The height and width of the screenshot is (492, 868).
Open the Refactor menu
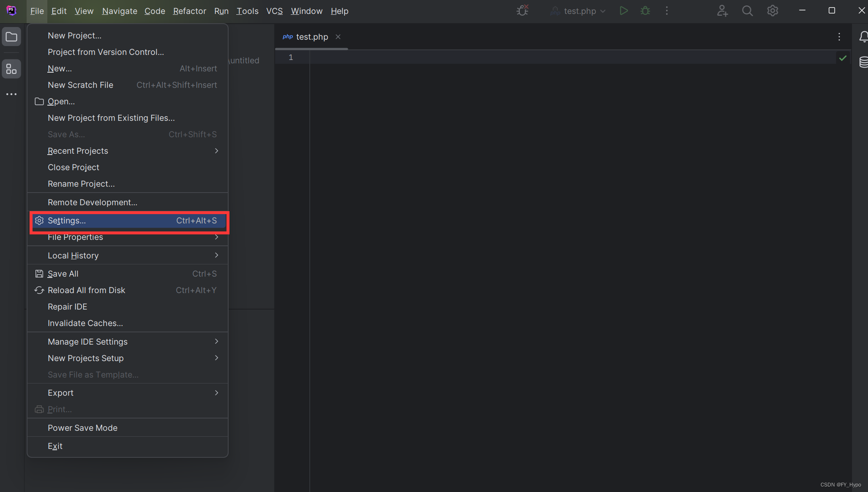point(189,11)
